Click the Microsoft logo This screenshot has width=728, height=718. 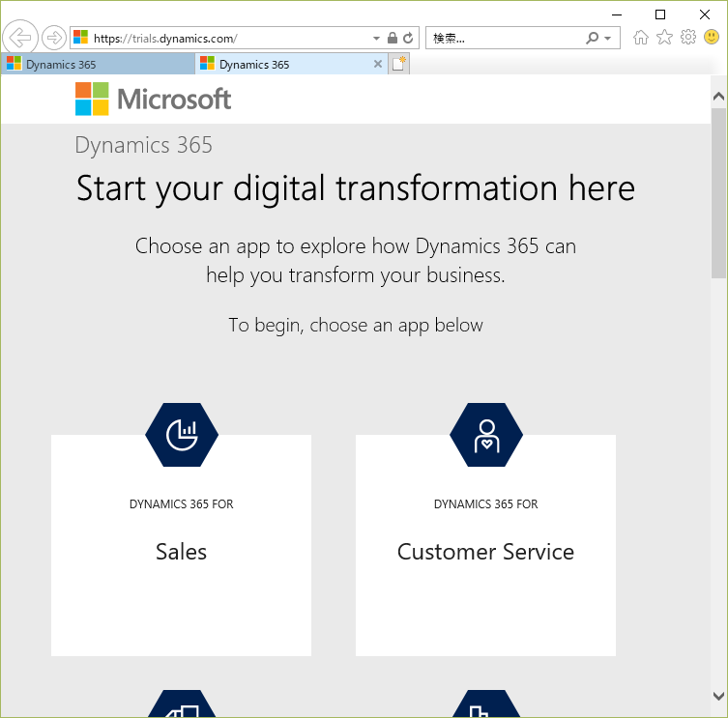point(153,99)
